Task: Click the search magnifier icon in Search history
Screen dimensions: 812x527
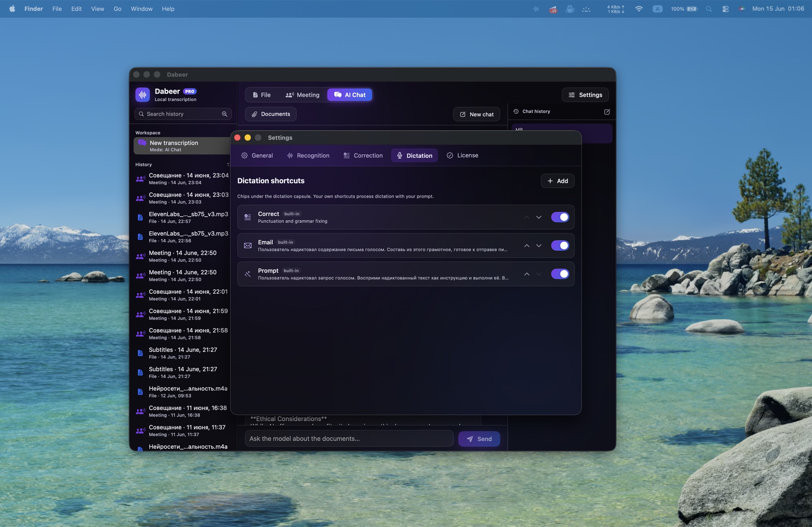Action: click(225, 114)
